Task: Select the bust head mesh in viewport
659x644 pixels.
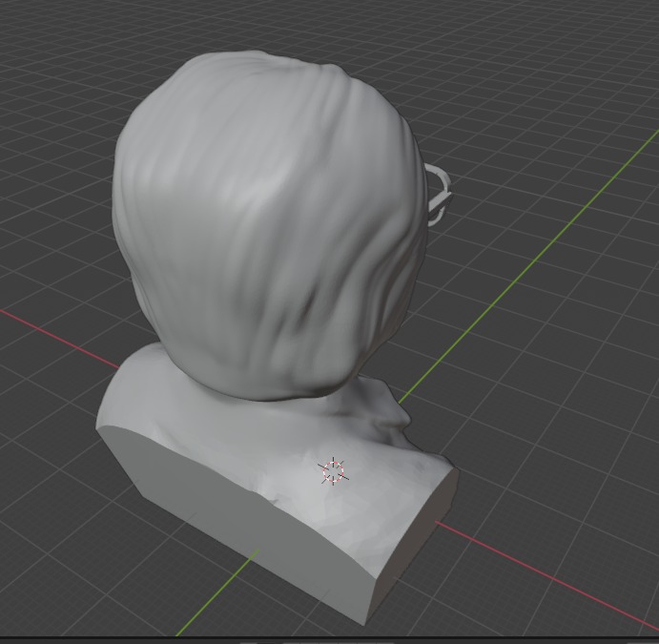Action: [268, 225]
